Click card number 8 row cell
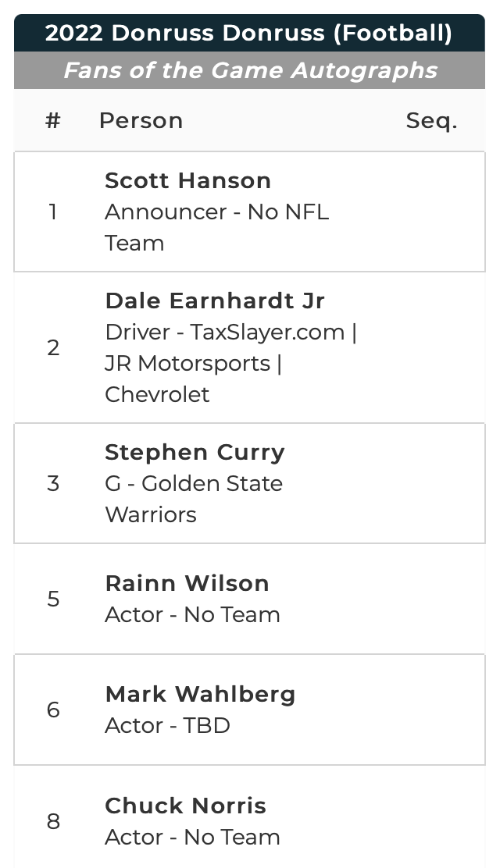 (53, 821)
